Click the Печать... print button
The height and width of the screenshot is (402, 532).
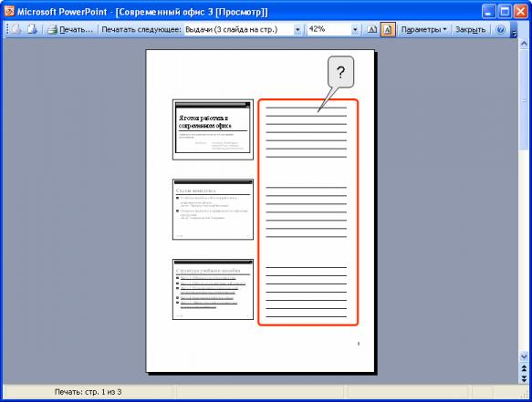tap(70, 30)
